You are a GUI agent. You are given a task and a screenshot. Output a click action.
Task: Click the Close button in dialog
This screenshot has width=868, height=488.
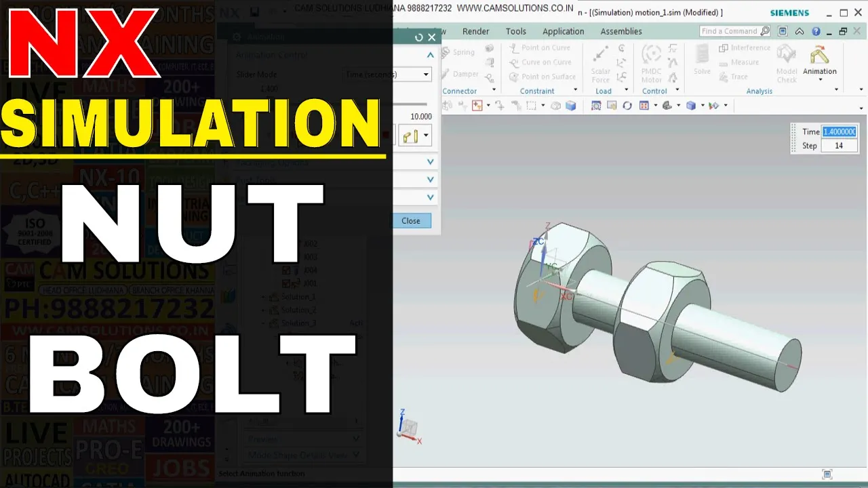coord(411,220)
